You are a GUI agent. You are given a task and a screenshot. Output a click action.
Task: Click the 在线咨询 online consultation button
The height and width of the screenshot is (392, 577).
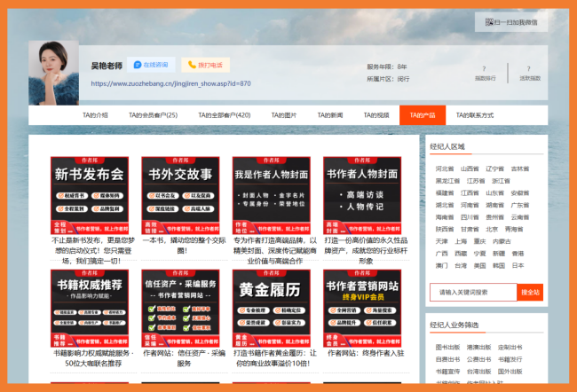point(150,65)
